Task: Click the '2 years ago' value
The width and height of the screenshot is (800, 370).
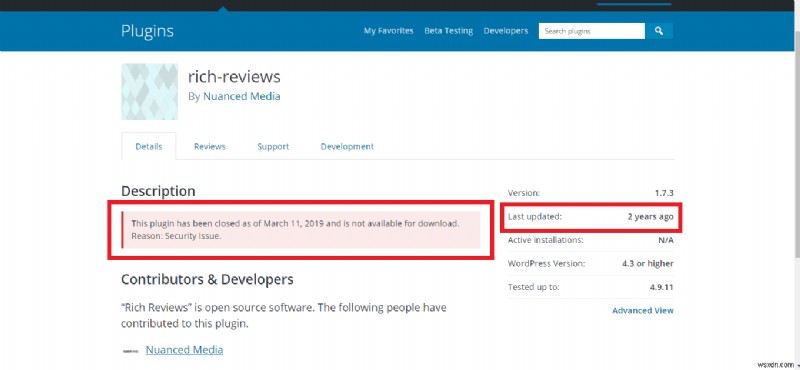Action: pos(651,216)
